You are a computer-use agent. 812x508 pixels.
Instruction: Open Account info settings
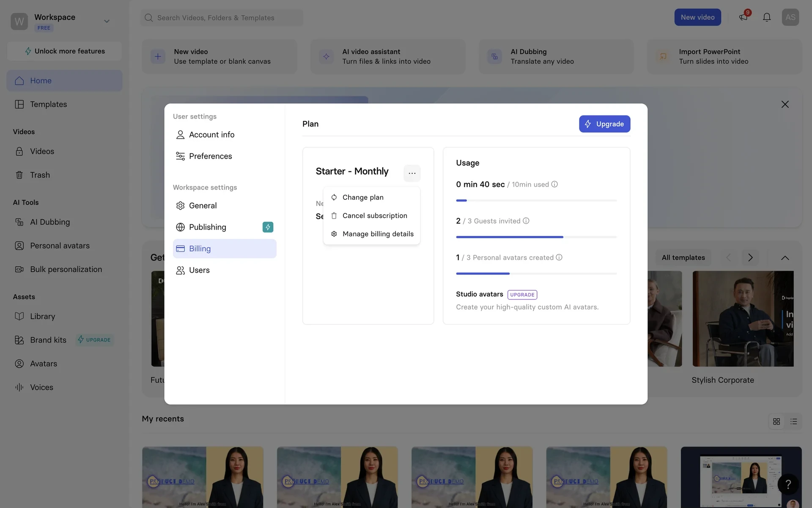(225, 135)
